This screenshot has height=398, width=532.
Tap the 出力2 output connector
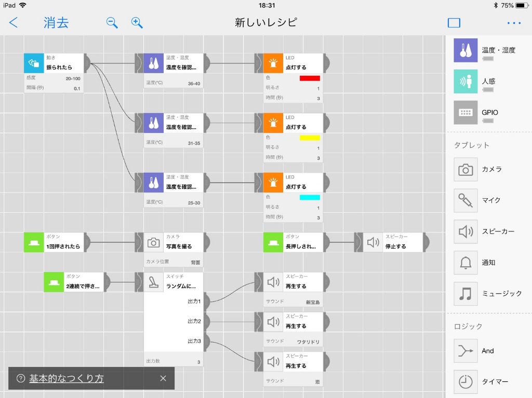(x=207, y=321)
